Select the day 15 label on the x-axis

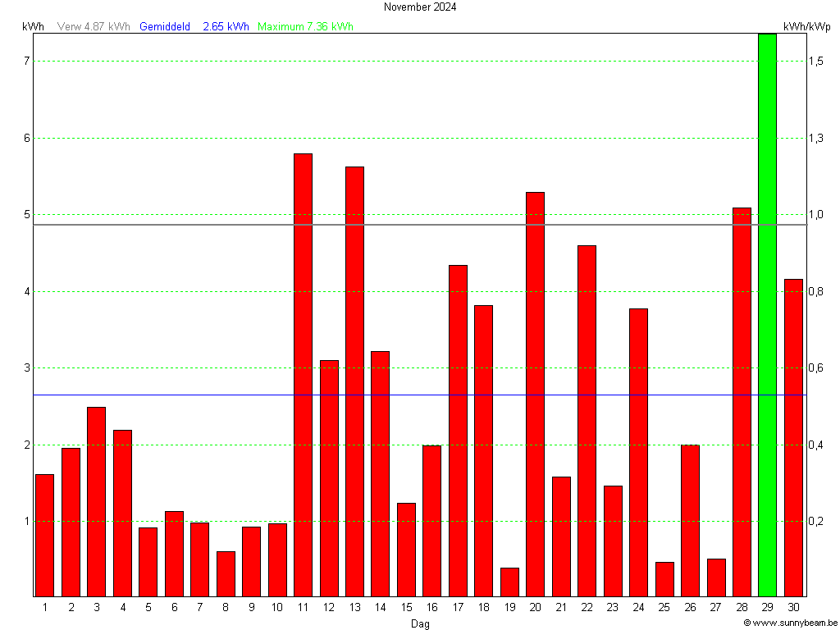click(x=406, y=607)
